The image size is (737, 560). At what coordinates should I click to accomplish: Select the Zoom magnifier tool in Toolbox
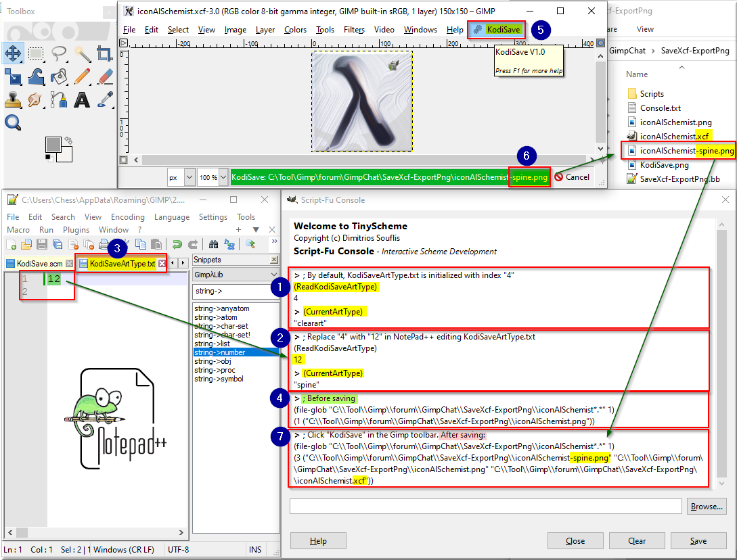(x=13, y=122)
